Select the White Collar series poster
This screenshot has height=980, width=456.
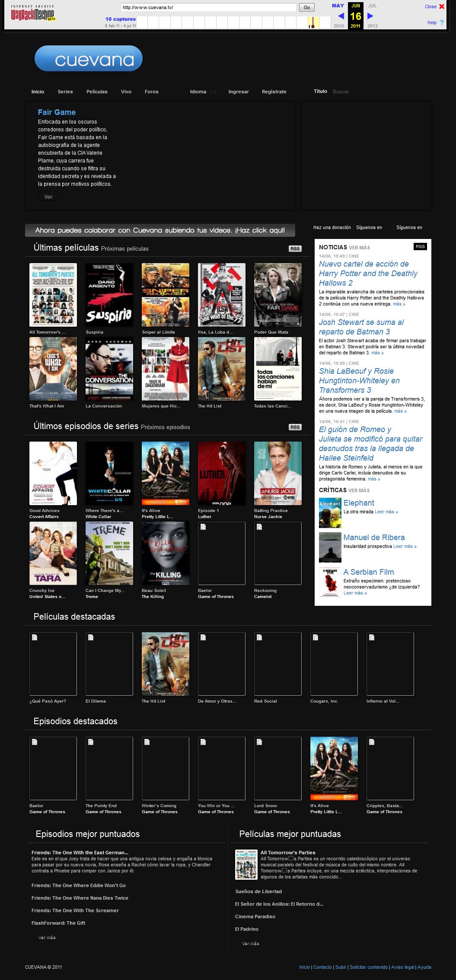coord(109,473)
